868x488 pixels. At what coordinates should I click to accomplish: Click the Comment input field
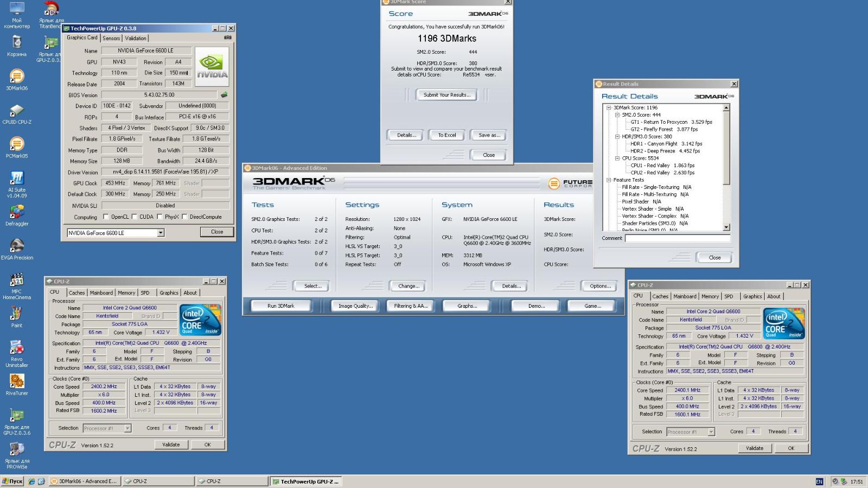tap(678, 238)
